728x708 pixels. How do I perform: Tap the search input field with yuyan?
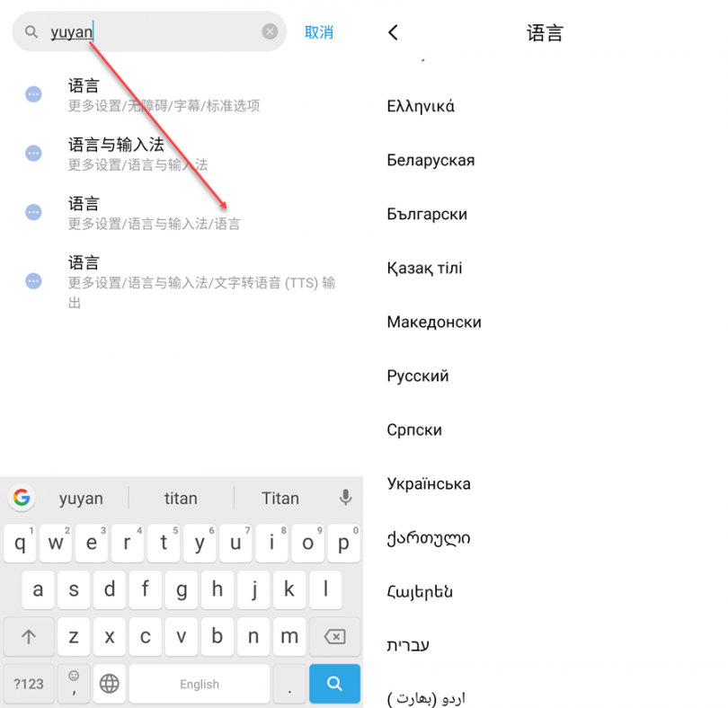[153, 32]
